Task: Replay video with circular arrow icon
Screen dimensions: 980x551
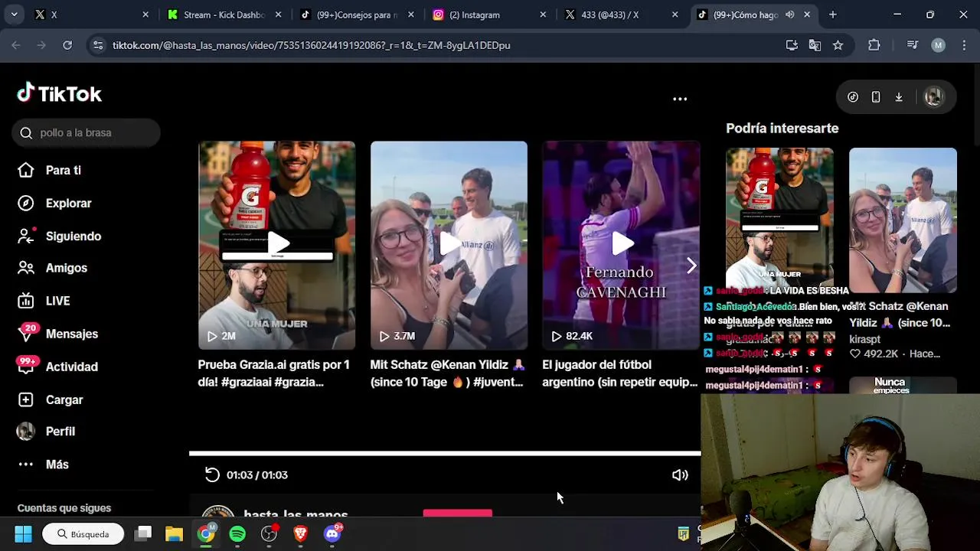Action: (x=212, y=475)
